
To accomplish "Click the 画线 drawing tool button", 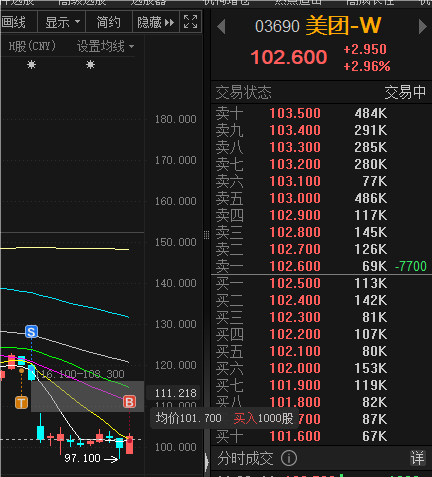I will (17, 22).
